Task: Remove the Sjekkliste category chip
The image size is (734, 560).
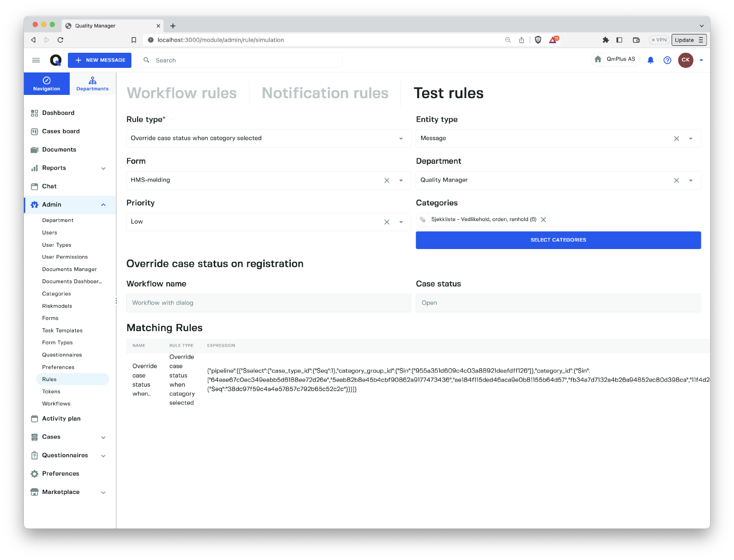Action: point(543,220)
